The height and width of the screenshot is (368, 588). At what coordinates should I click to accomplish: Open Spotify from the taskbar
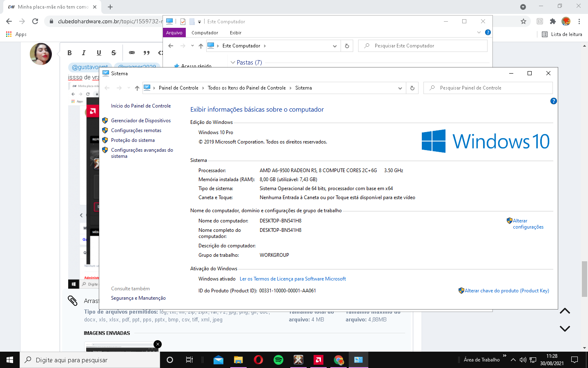278,360
